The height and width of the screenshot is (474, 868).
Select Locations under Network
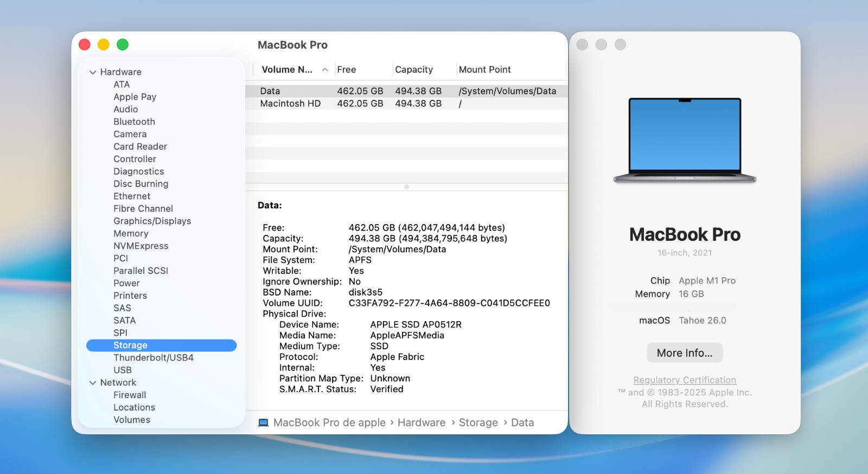tap(134, 408)
